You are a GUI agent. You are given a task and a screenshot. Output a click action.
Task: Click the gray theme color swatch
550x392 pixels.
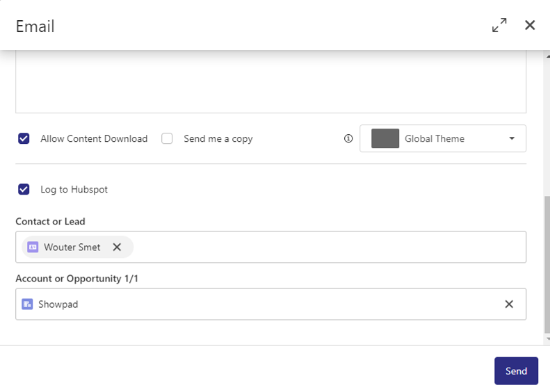(x=385, y=138)
